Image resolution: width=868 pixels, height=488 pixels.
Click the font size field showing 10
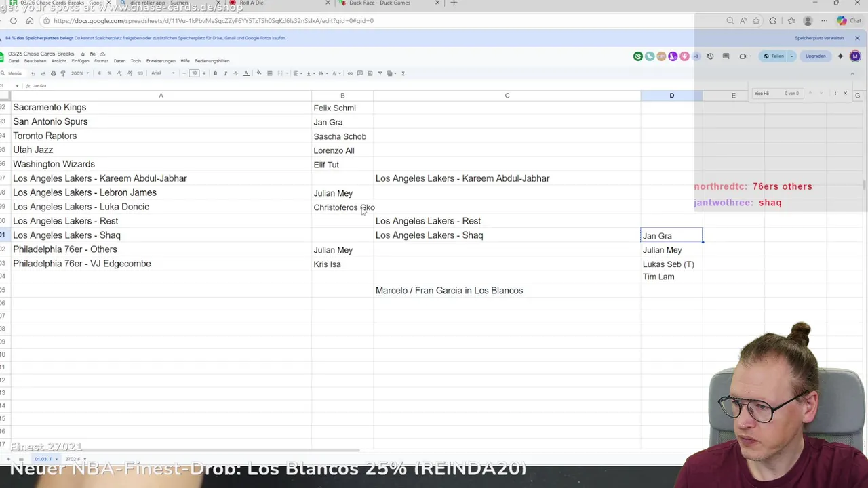[194, 73]
